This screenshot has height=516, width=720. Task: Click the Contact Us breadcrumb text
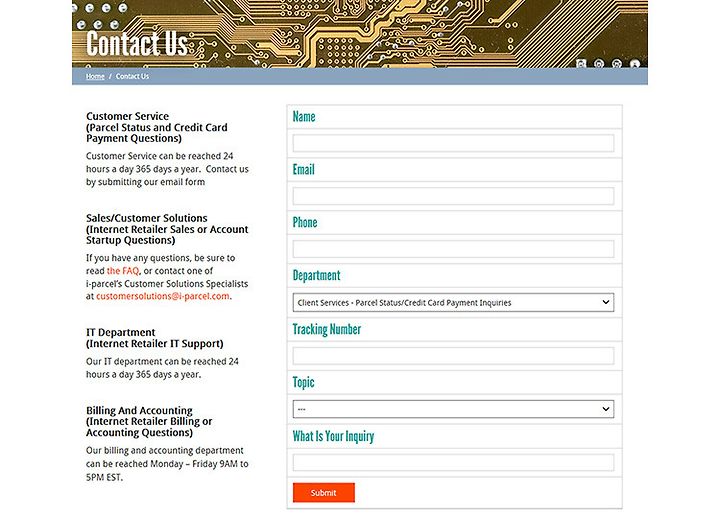click(132, 76)
